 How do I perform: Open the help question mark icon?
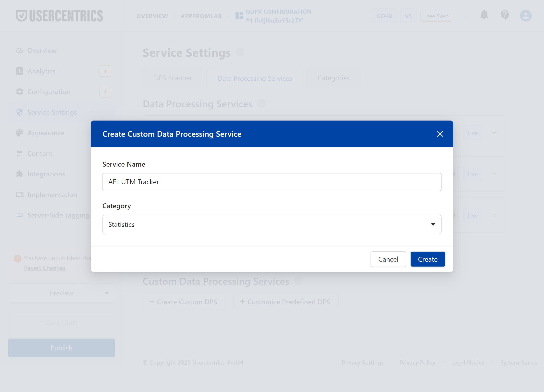tap(505, 15)
